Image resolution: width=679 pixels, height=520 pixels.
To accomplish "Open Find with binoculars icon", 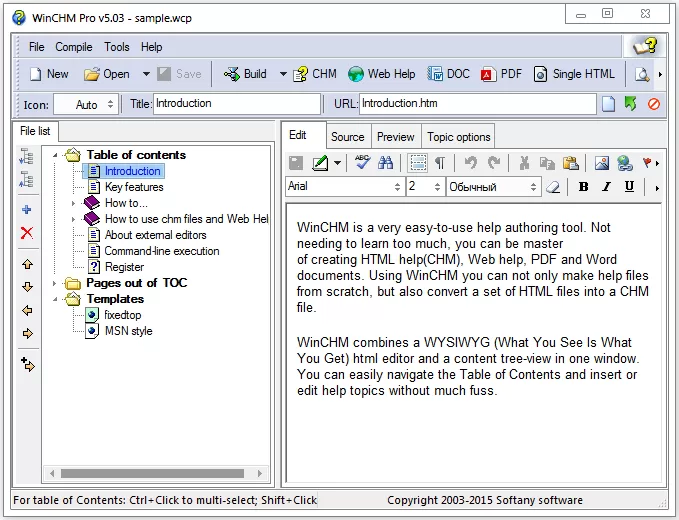I will point(385,163).
